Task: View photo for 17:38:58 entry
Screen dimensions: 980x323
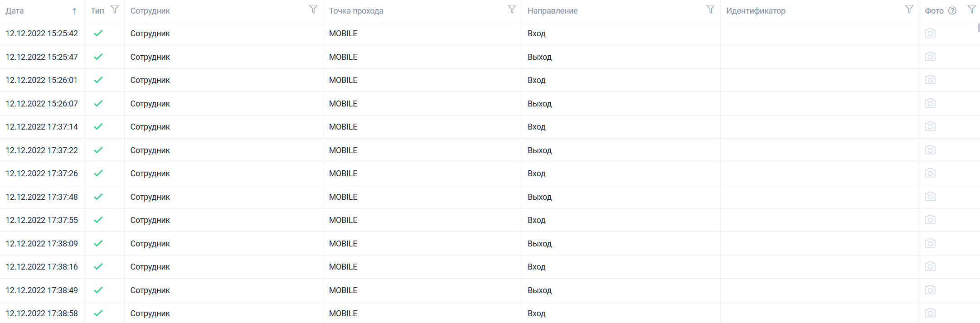Action: [x=930, y=313]
